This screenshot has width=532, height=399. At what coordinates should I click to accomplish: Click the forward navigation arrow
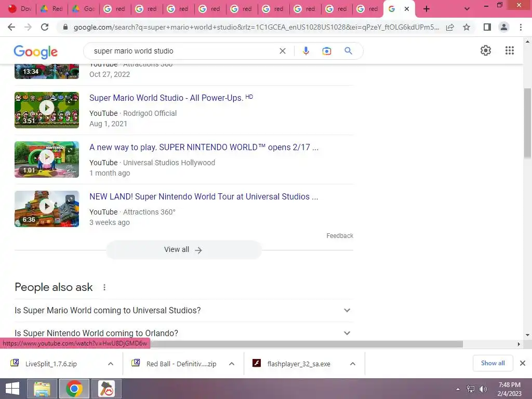28,27
